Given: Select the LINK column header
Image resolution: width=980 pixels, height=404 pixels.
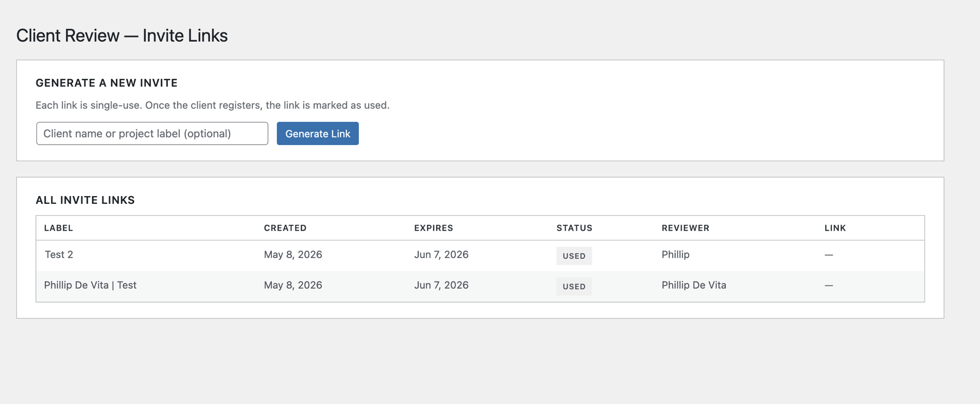Looking at the screenshot, I should [835, 228].
